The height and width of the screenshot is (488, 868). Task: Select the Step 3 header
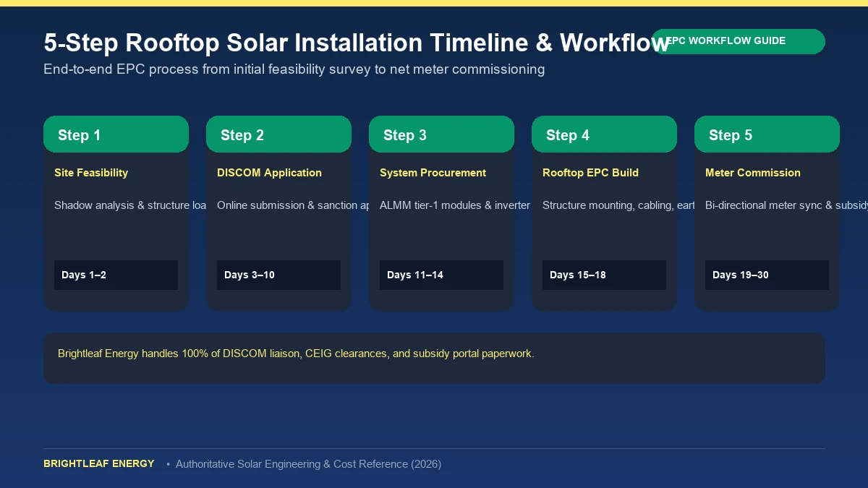[441, 134]
